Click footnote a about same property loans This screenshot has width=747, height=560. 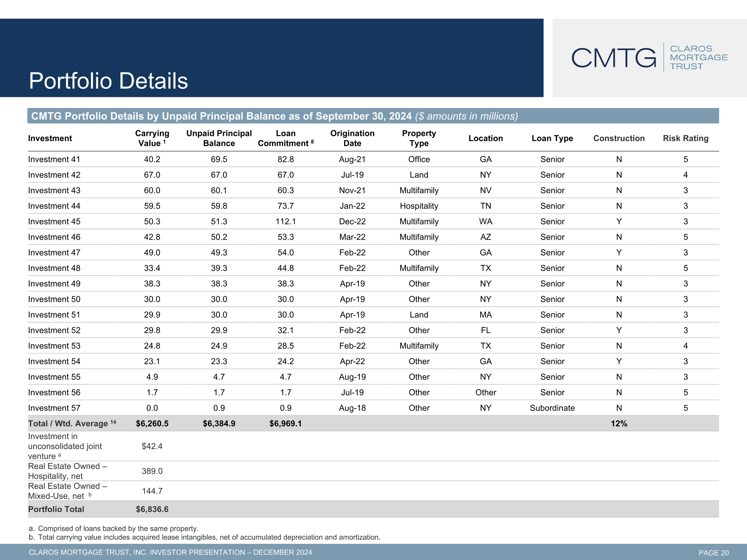114,528
